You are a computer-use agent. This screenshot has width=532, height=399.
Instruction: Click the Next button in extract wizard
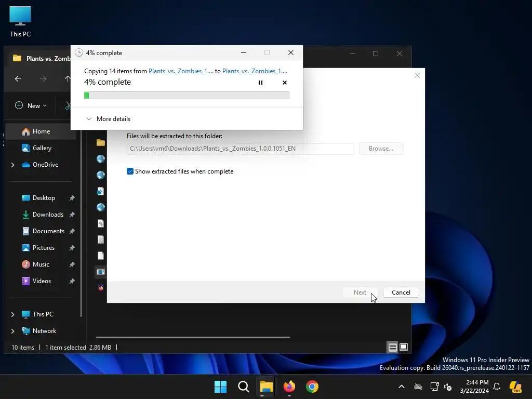point(360,292)
